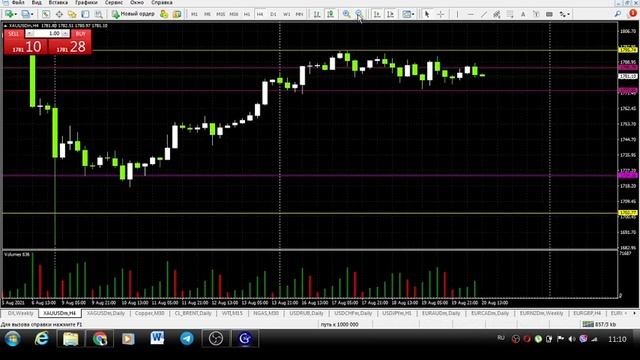Select the equidistant channel tool

pos(497,14)
